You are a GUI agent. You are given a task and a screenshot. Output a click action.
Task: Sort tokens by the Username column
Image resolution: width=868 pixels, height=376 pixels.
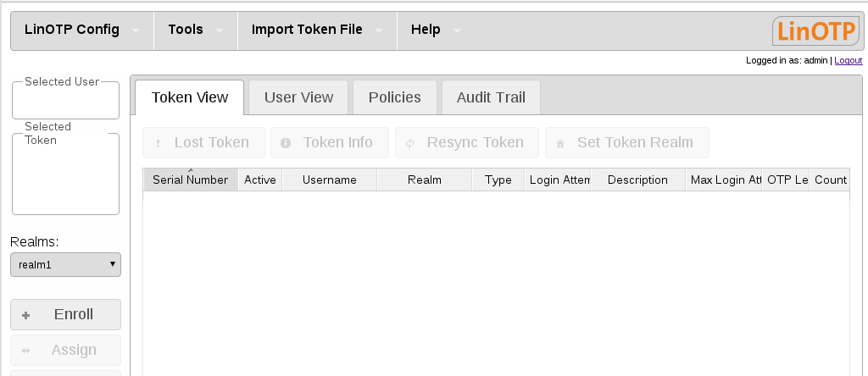[x=329, y=180]
